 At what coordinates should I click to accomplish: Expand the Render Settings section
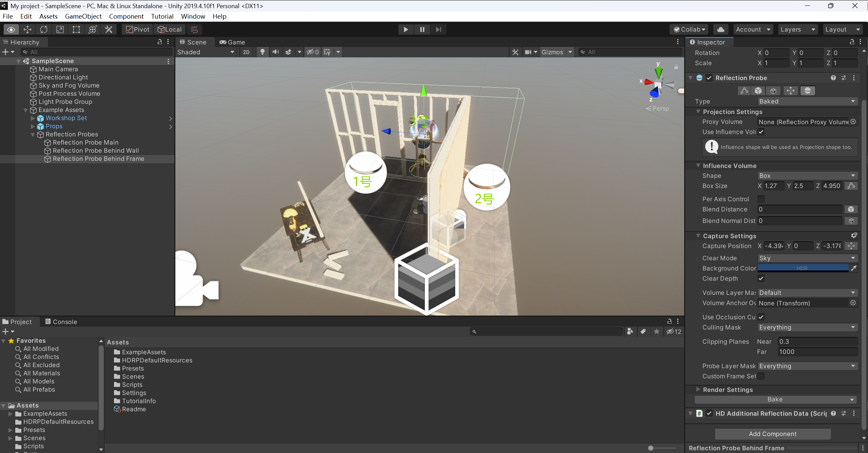(x=698, y=390)
